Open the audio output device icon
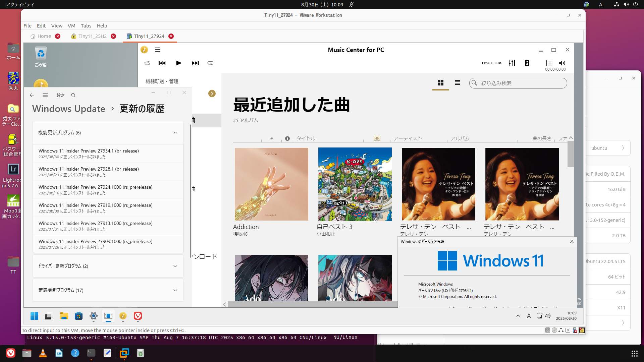The image size is (644, 362). coord(527,63)
